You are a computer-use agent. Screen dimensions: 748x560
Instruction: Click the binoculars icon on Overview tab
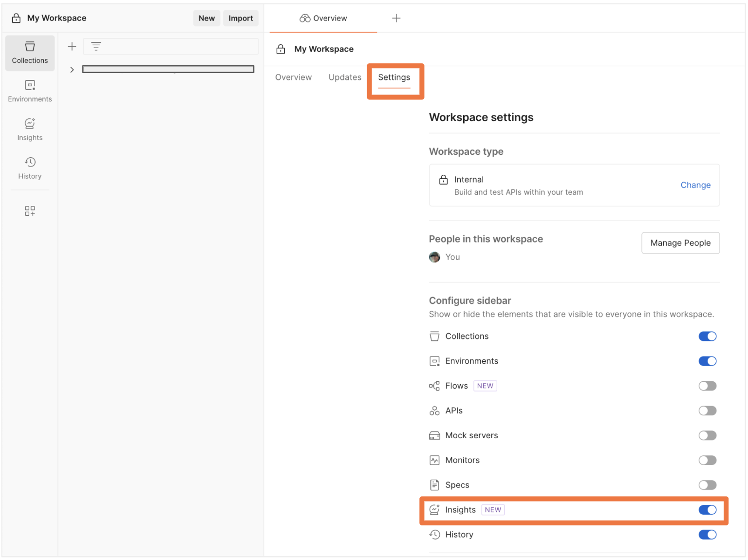point(305,18)
